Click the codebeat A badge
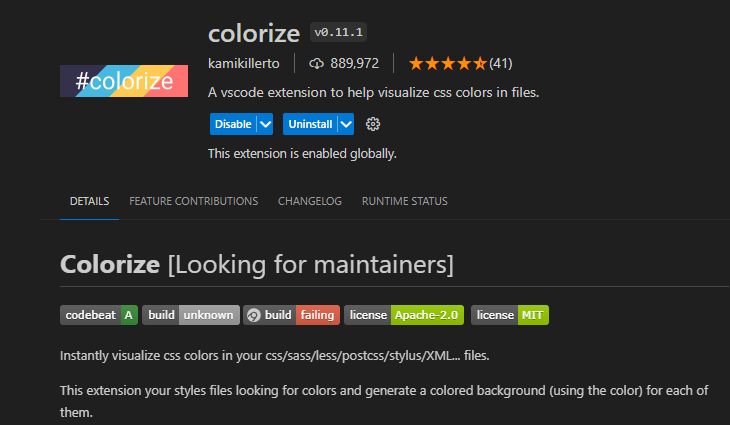This screenshot has height=425, width=730. coord(99,315)
